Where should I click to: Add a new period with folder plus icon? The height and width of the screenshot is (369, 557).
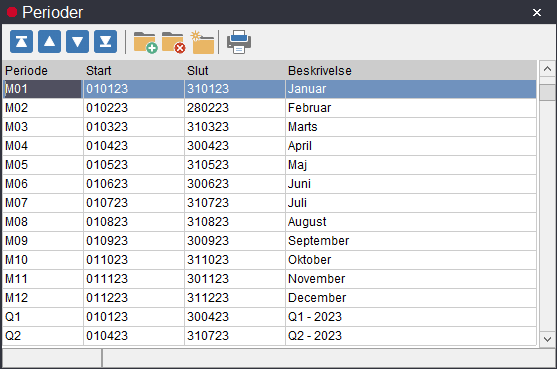click(x=145, y=42)
